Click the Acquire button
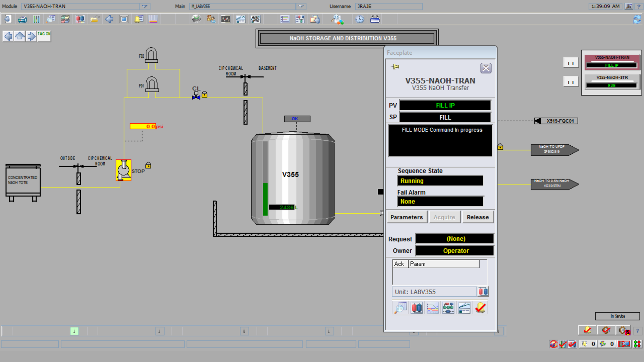The height and width of the screenshot is (362, 644). pyautogui.click(x=444, y=217)
